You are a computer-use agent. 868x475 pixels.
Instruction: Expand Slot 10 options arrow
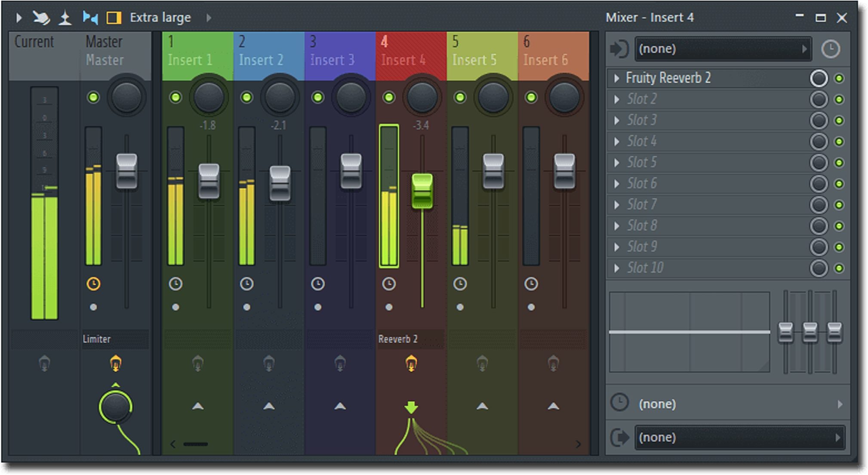pos(617,268)
